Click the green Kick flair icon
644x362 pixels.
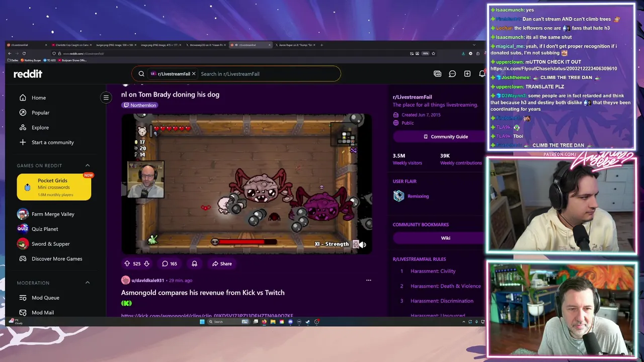pos(126,303)
